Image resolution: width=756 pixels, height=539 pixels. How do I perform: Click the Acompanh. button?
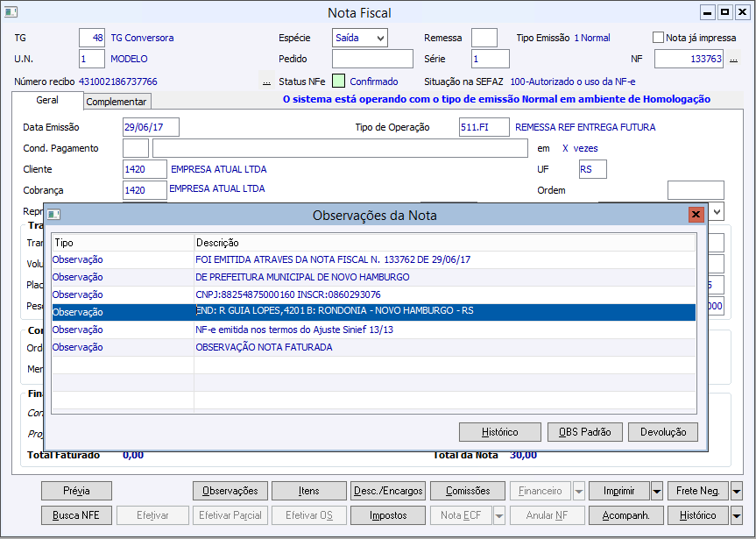point(625,515)
